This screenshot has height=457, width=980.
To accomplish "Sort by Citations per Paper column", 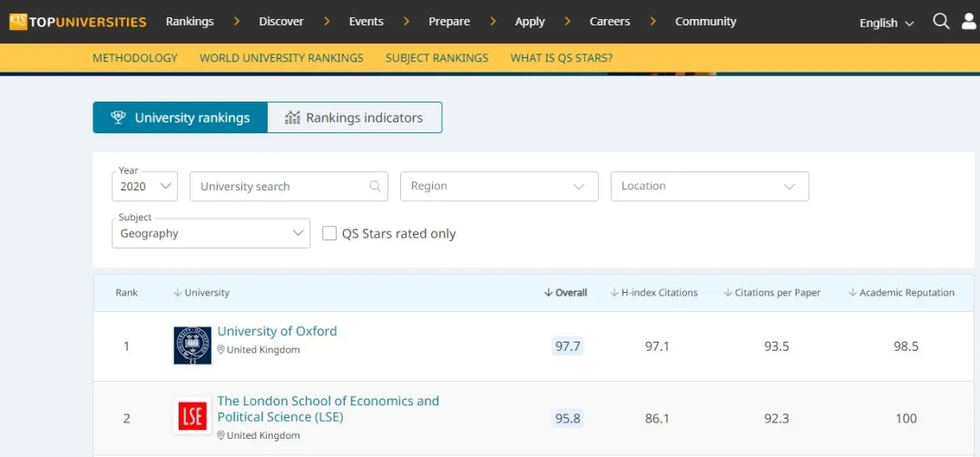I will pyautogui.click(x=772, y=293).
